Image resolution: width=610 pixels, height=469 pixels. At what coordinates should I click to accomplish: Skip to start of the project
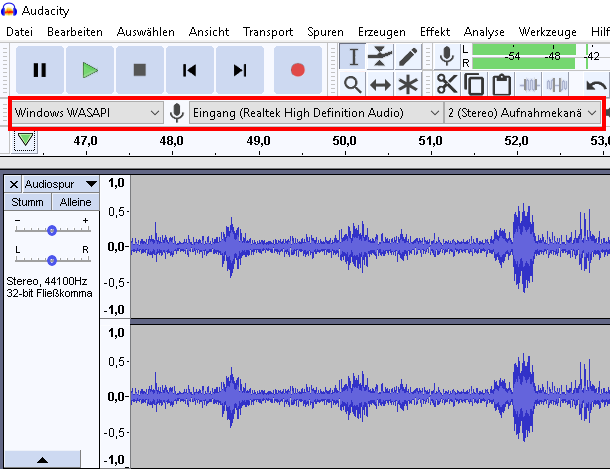190,70
